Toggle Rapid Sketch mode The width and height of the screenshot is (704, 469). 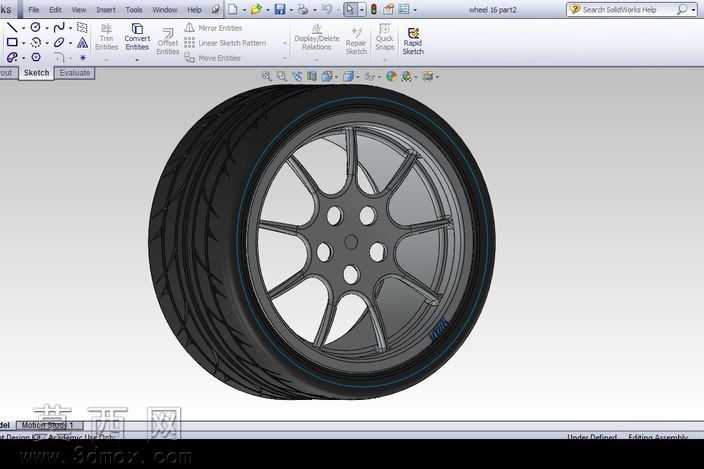(413, 41)
